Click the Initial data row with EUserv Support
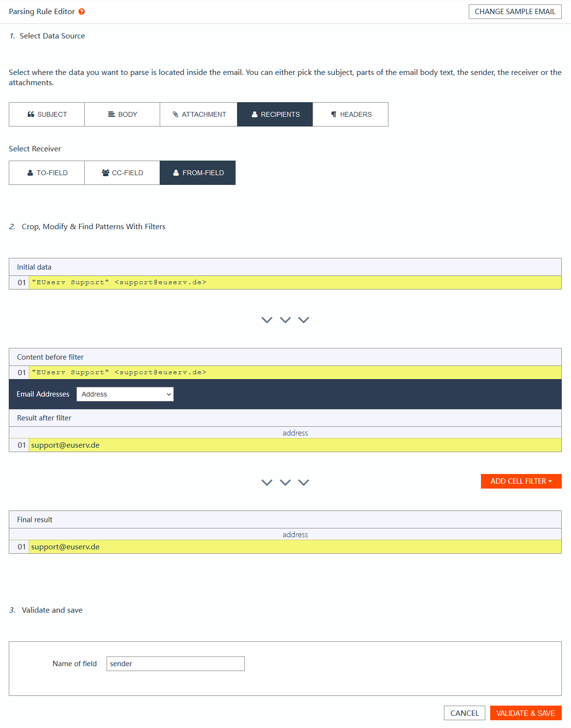This screenshot has height=728, width=571. [x=285, y=282]
